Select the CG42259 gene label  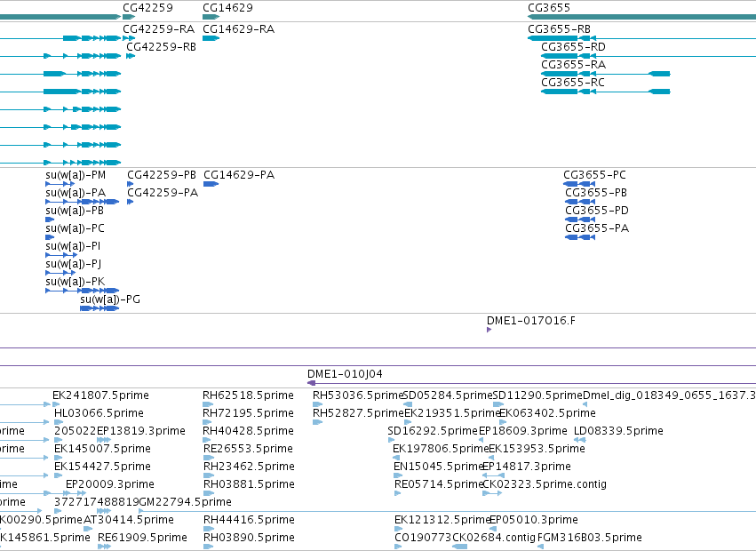147,8
